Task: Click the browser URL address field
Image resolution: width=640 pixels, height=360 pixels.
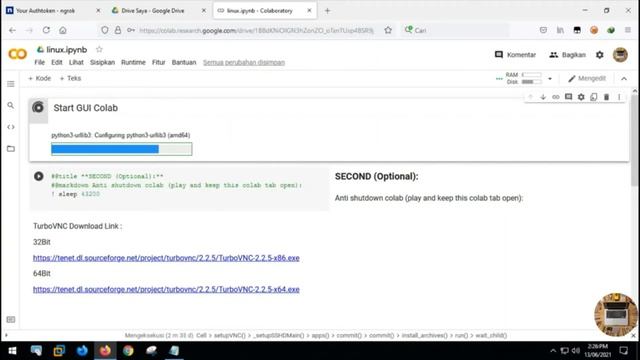Action: click(256, 30)
